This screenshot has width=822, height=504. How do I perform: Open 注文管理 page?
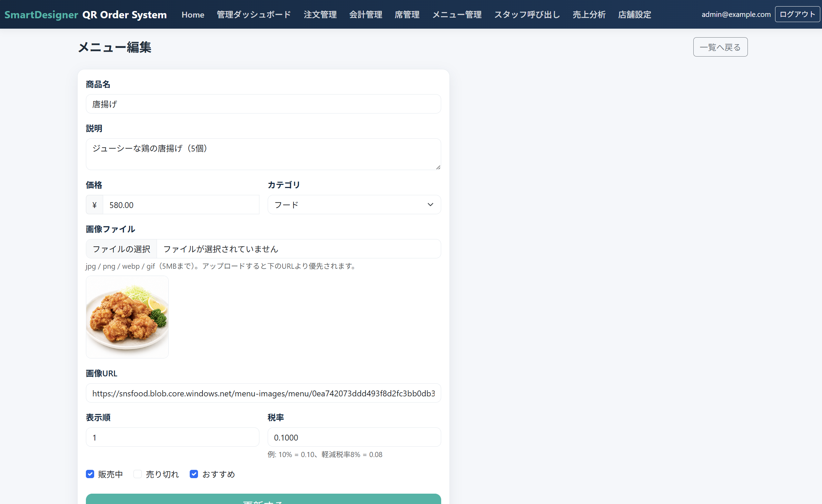[x=320, y=14]
